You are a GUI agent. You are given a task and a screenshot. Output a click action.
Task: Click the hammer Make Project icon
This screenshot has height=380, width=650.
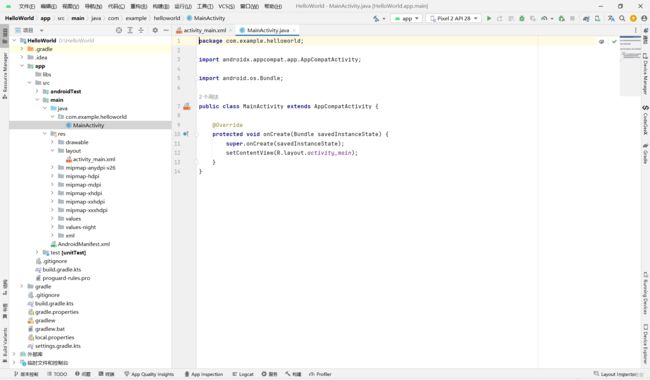[376, 19]
